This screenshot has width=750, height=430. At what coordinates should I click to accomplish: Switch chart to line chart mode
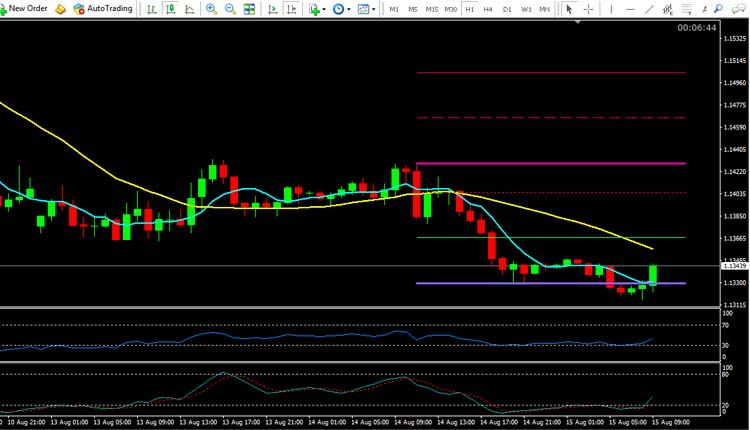pos(189,9)
